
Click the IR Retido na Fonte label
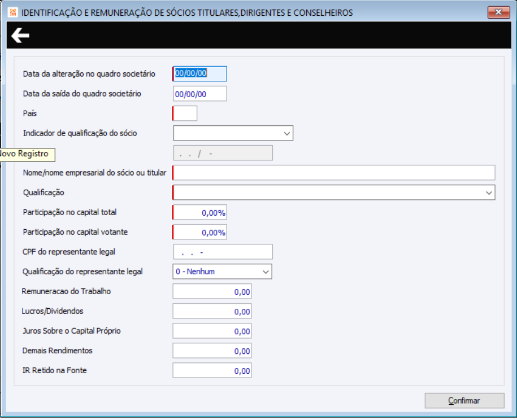tap(54, 370)
